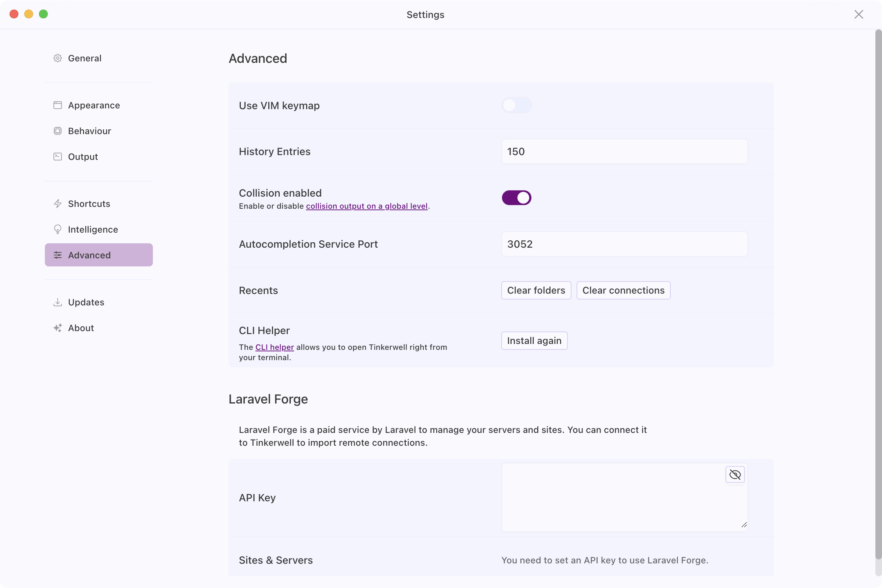Disable the Collision enabled switch
Viewport: 882px width, 588px height.
pyautogui.click(x=516, y=198)
